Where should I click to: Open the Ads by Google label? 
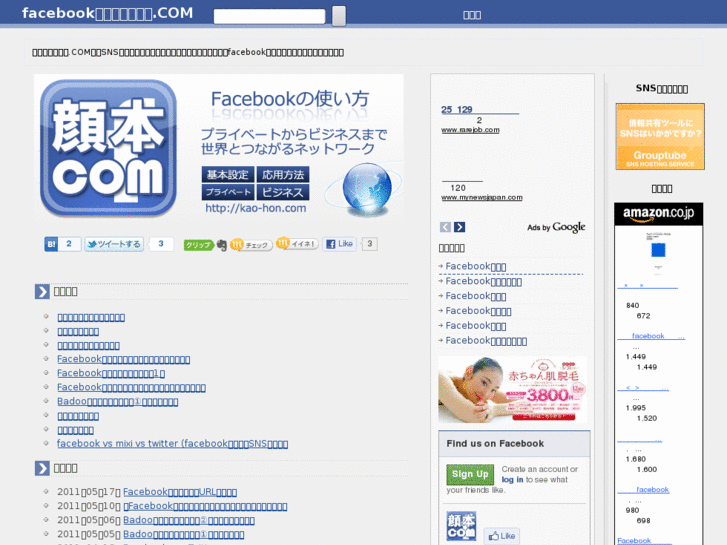[x=556, y=227]
